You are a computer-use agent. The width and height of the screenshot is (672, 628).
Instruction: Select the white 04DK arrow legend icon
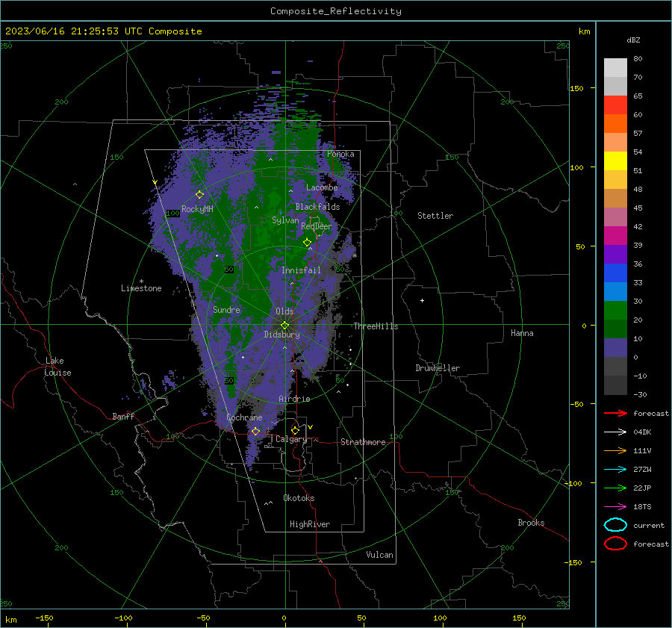pos(615,432)
